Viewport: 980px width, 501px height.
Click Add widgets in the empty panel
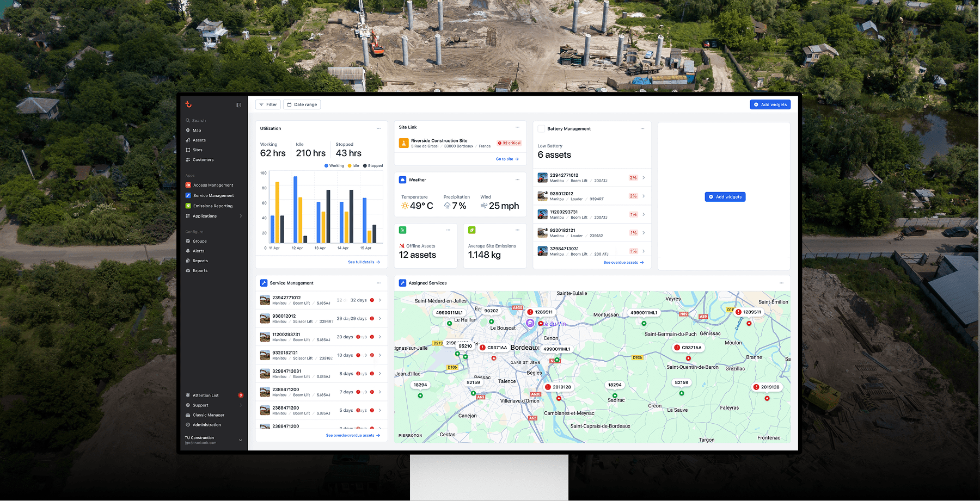tap(725, 197)
